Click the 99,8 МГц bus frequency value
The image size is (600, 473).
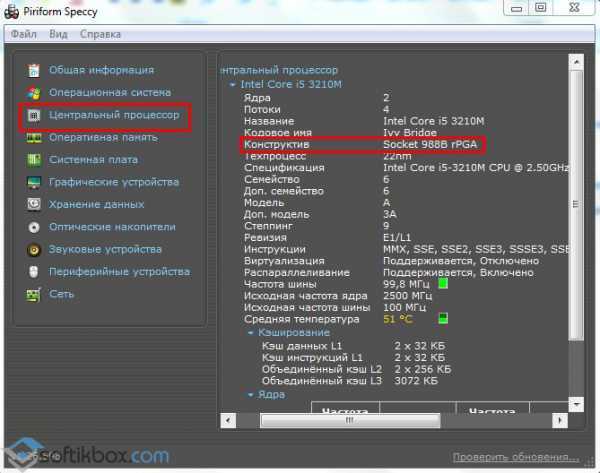pos(406,284)
